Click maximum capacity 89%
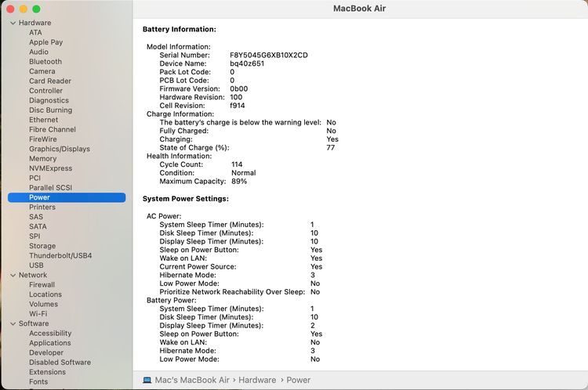 (x=239, y=182)
